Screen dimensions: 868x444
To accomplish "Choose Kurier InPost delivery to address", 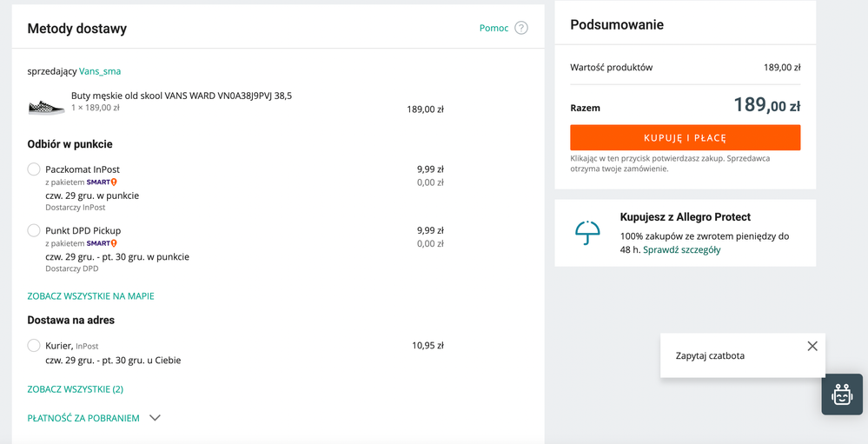I will tap(34, 346).
